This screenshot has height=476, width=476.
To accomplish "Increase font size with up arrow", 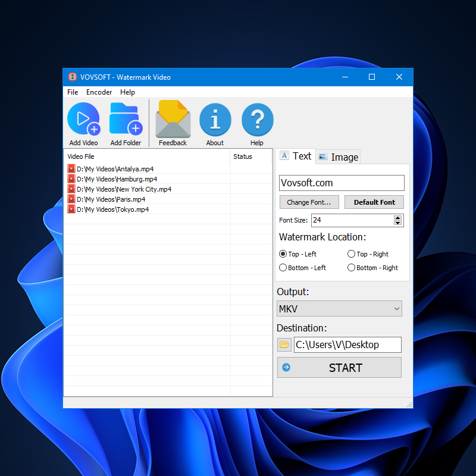I will [x=398, y=217].
